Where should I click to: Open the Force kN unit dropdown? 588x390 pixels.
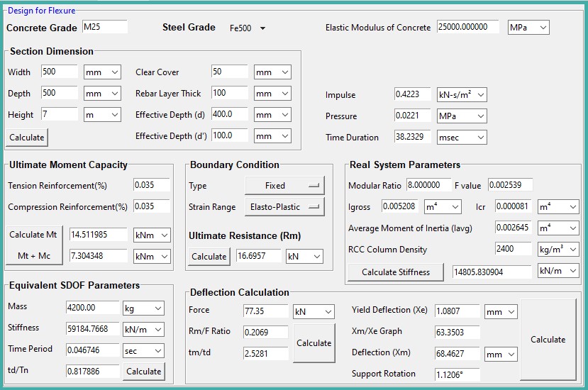coord(314,311)
